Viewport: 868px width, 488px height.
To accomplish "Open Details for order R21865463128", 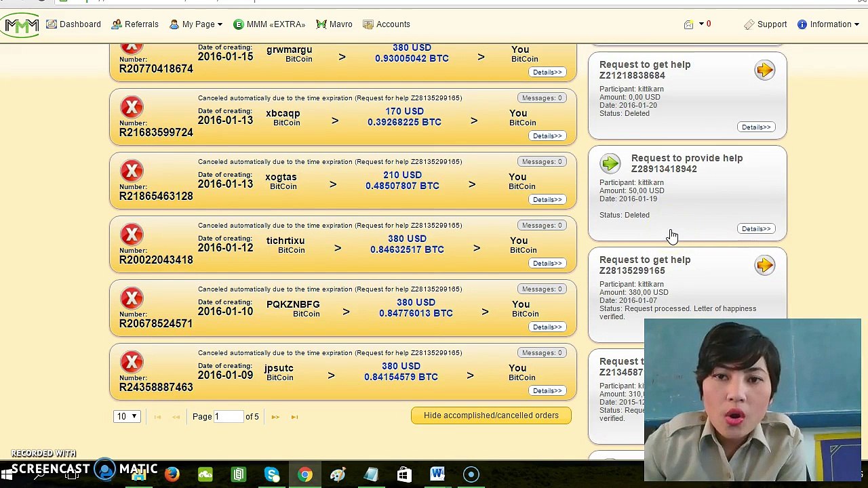I will 547,200.
